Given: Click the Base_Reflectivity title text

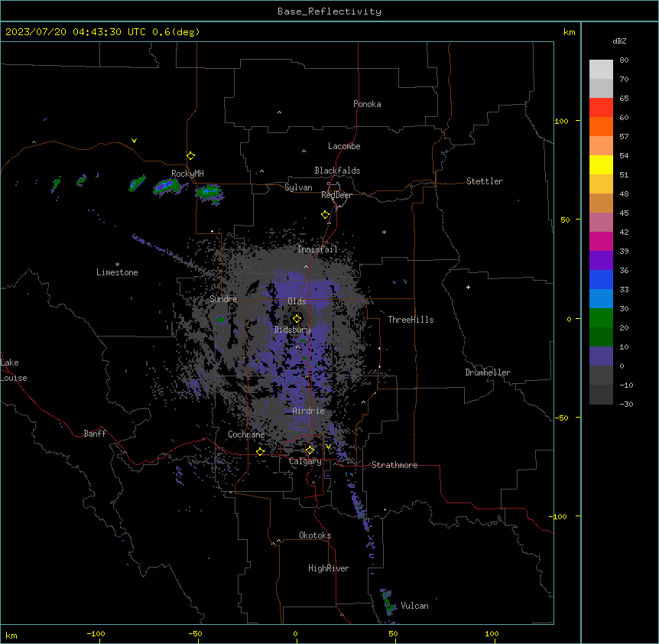Looking at the screenshot, I should click(x=329, y=11).
